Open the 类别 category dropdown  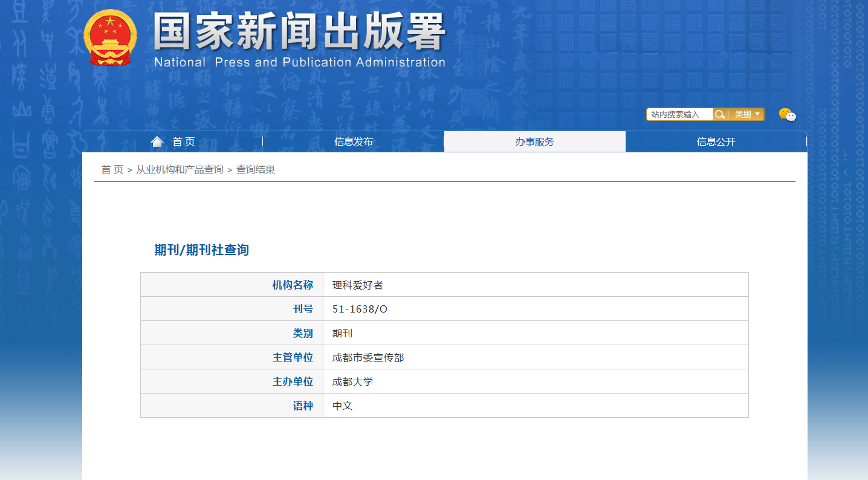pyautogui.click(x=742, y=114)
